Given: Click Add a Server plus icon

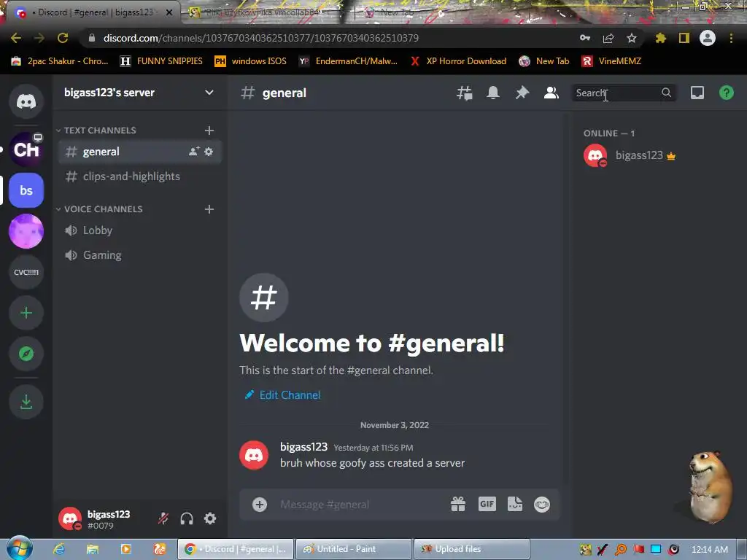Looking at the screenshot, I should pyautogui.click(x=26, y=313).
